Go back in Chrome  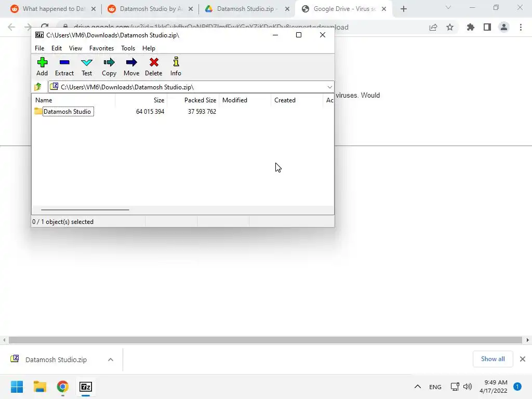(x=11, y=27)
